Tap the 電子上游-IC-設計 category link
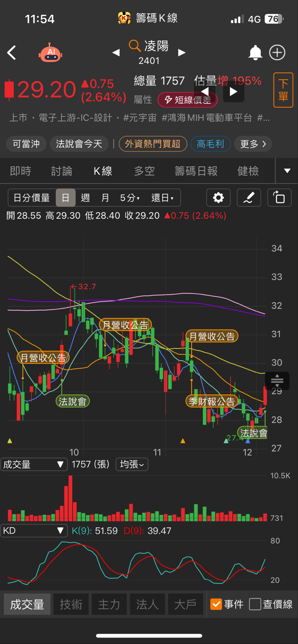The height and width of the screenshot is (644, 298). pos(76,118)
